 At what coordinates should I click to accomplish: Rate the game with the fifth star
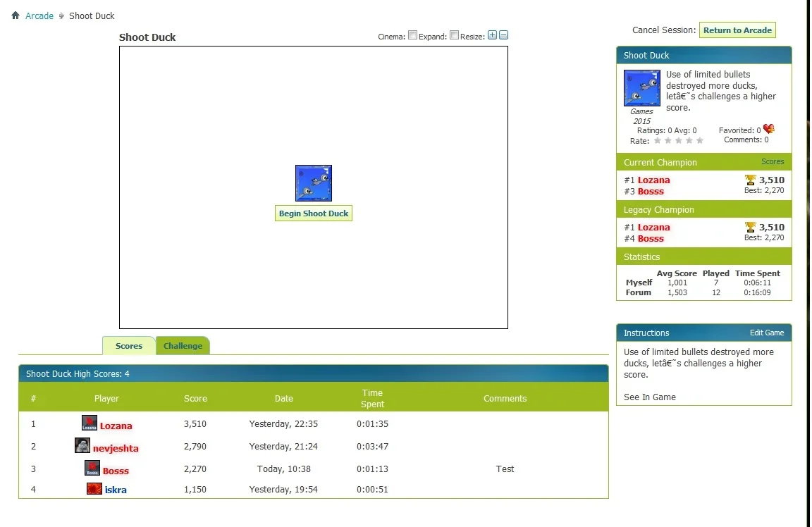coord(700,141)
